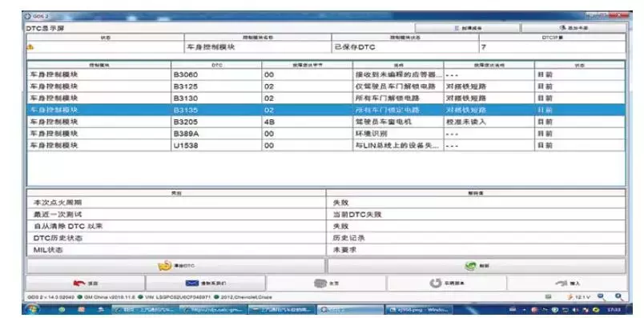Click the '校准未读入' symptom description cell
The image size is (644, 318).
point(489,122)
